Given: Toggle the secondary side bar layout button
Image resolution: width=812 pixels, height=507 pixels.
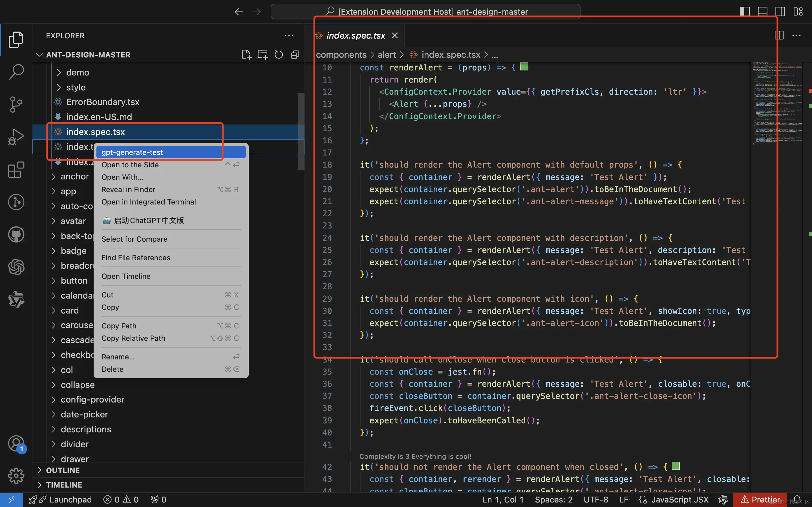Looking at the screenshot, I should pyautogui.click(x=780, y=11).
